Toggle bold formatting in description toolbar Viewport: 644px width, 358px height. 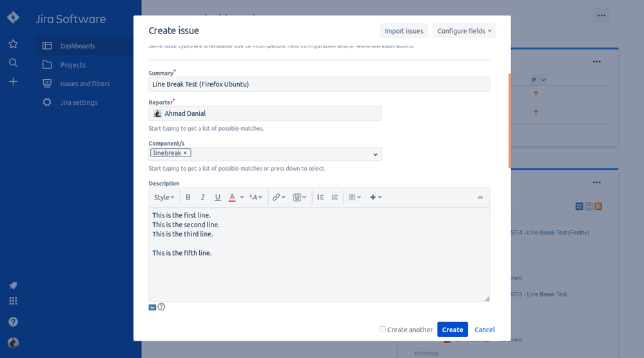[x=188, y=197]
